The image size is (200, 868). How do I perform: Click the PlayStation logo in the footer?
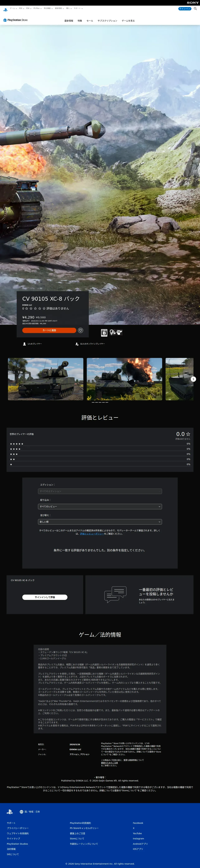click(x=10, y=812)
